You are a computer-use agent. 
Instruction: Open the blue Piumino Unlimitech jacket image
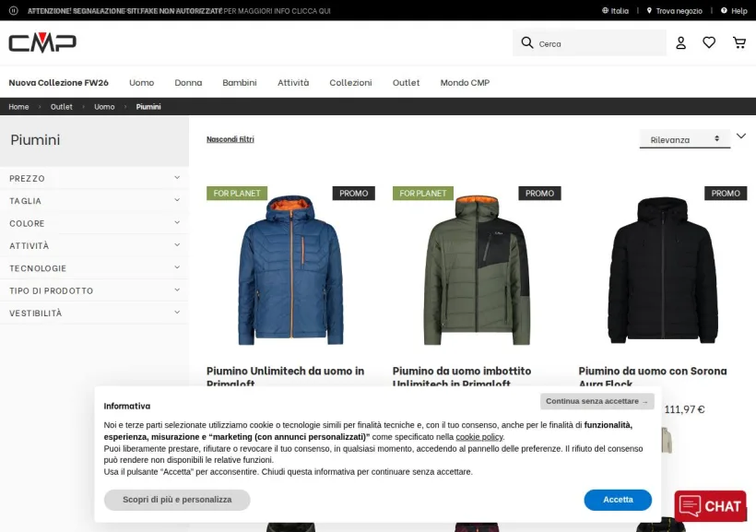tap(290, 270)
